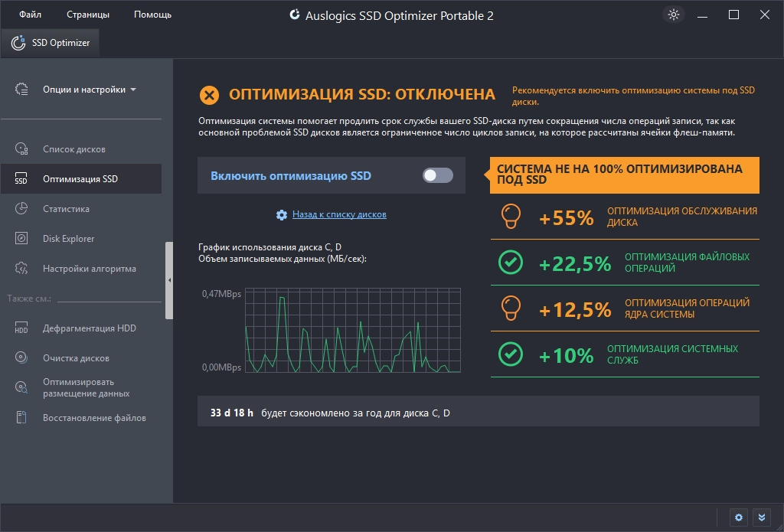784x532 pixels.
Task: Click the Настройки алгоритма gear-code icon
Action: (21, 268)
